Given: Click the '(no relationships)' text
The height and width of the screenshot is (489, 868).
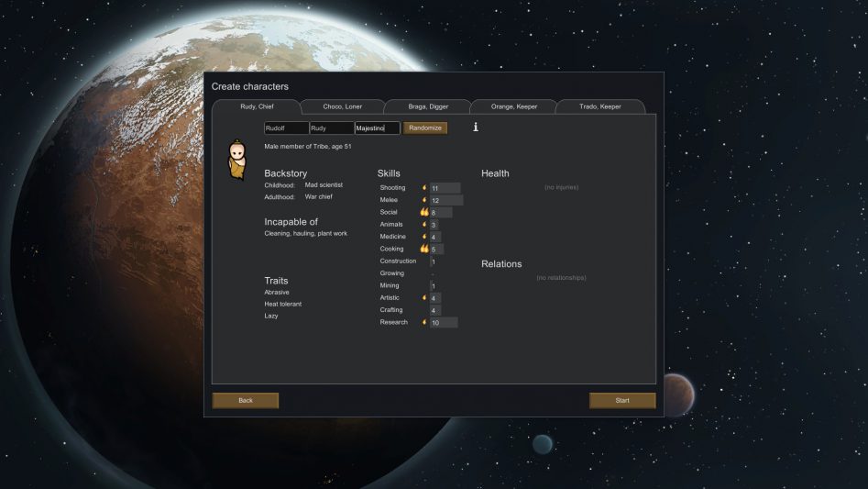Looking at the screenshot, I should [561, 277].
